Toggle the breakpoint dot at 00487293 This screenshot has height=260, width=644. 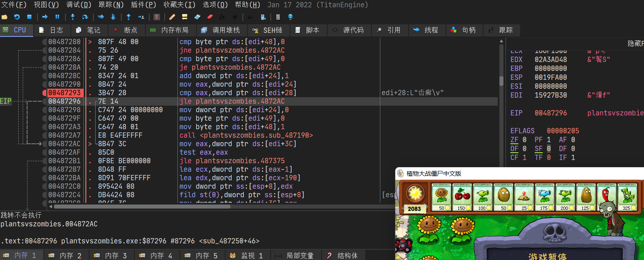point(44,93)
